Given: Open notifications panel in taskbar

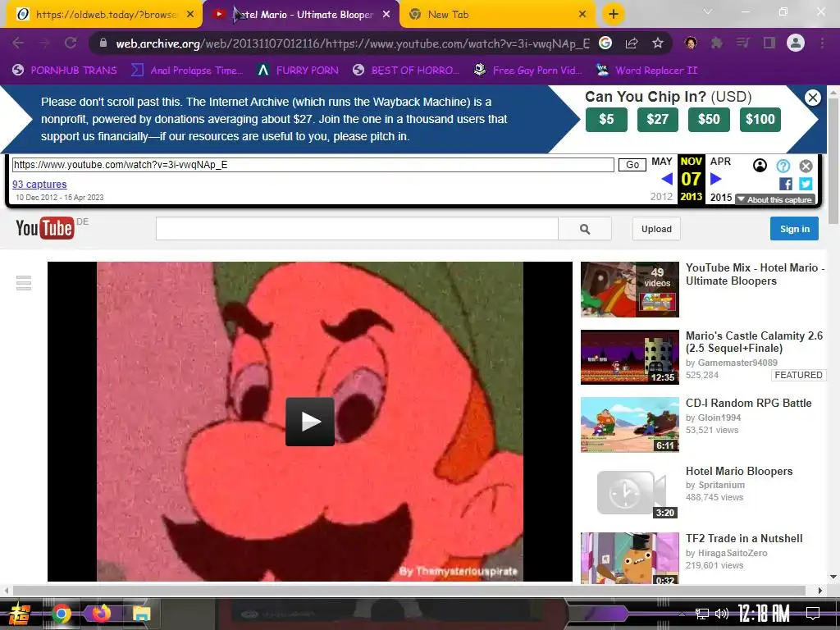Looking at the screenshot, I should 813,614.
